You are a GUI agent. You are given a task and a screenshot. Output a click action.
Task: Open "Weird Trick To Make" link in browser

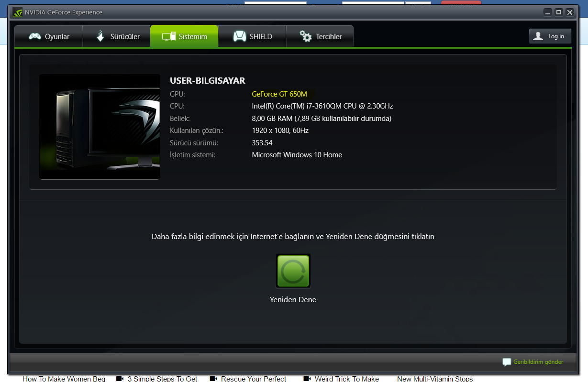pos(346,379)
